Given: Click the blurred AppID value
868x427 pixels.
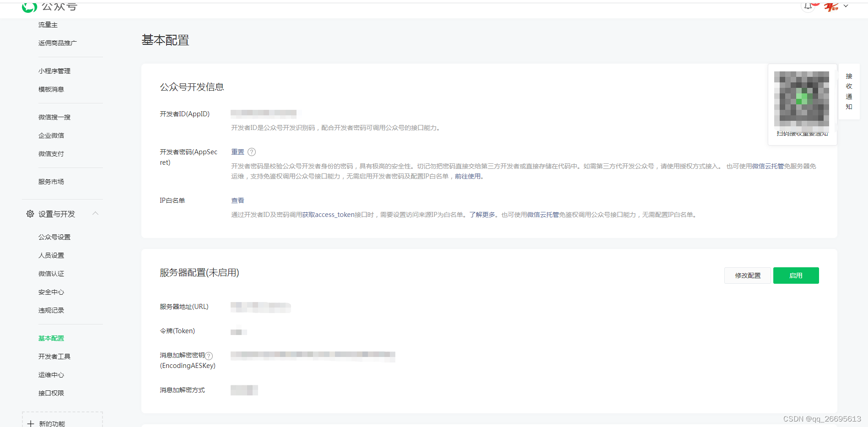Looking at the screenshot, I should pyautogui.click(x=264, y=113).
